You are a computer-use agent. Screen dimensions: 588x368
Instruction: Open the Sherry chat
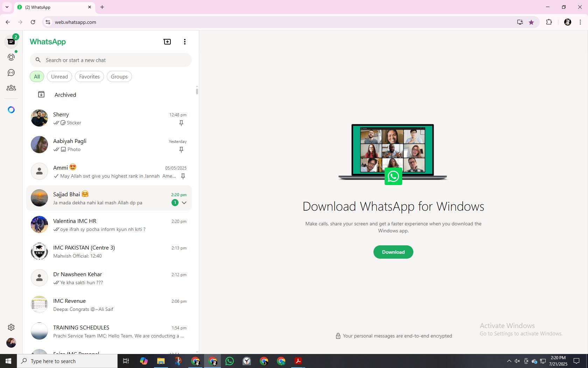pyautogui.click(x=109, y=118)
